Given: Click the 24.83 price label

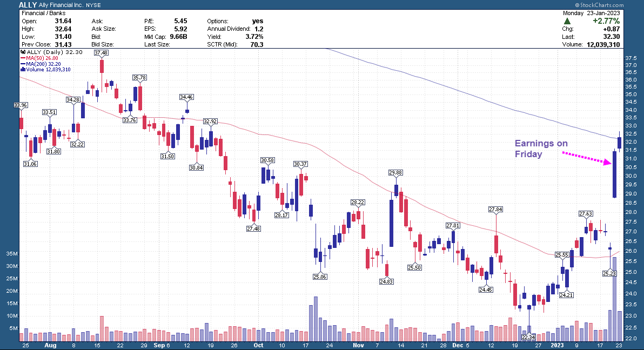Looking at the screenshot, I should (x=386, y=281).
